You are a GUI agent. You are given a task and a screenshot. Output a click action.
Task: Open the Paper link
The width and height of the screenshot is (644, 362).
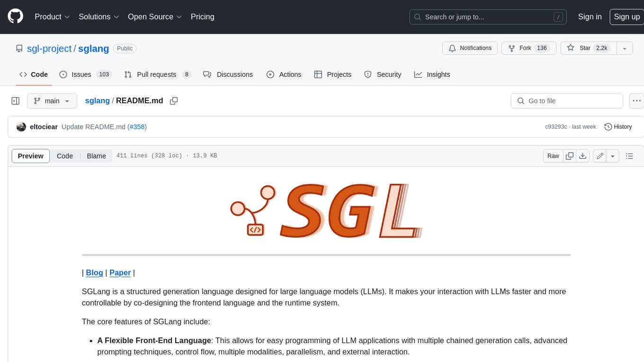[x=120, y=272]
